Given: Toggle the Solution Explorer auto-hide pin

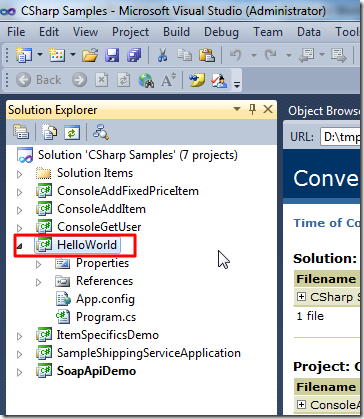Looking at the screenshot, I should coord(252,109).
